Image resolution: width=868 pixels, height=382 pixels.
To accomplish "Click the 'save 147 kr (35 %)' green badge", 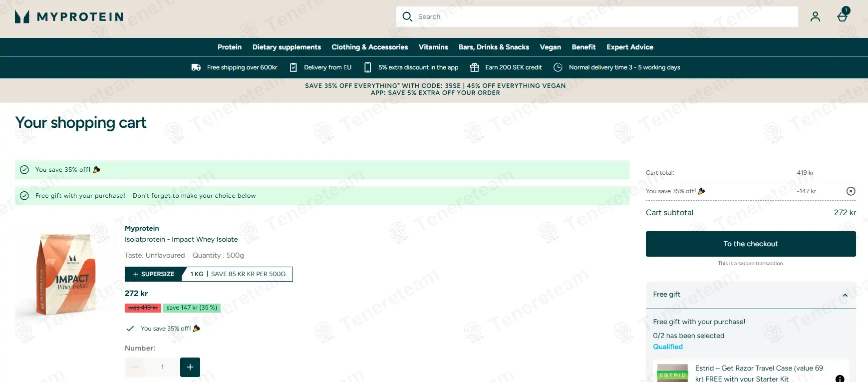I will click(192, 308).
